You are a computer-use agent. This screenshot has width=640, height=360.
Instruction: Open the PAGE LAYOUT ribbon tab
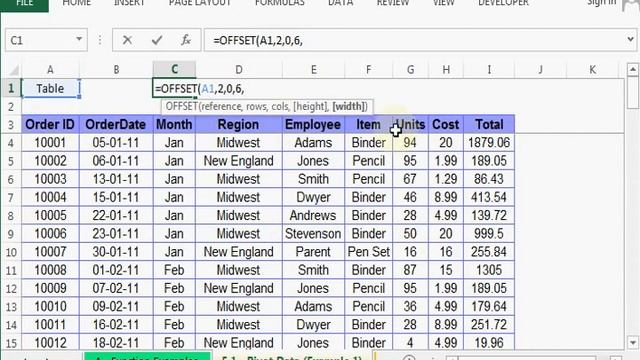click(200, 3)
